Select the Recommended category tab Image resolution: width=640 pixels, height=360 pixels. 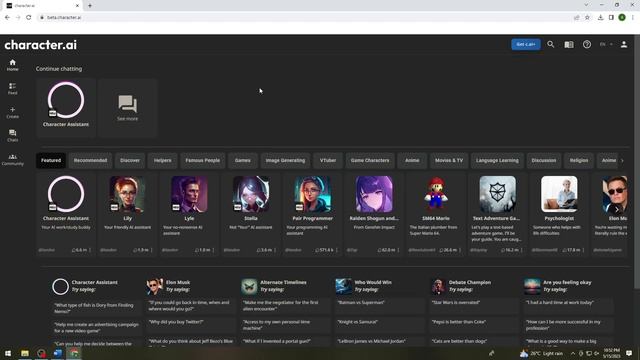[90, 160]
